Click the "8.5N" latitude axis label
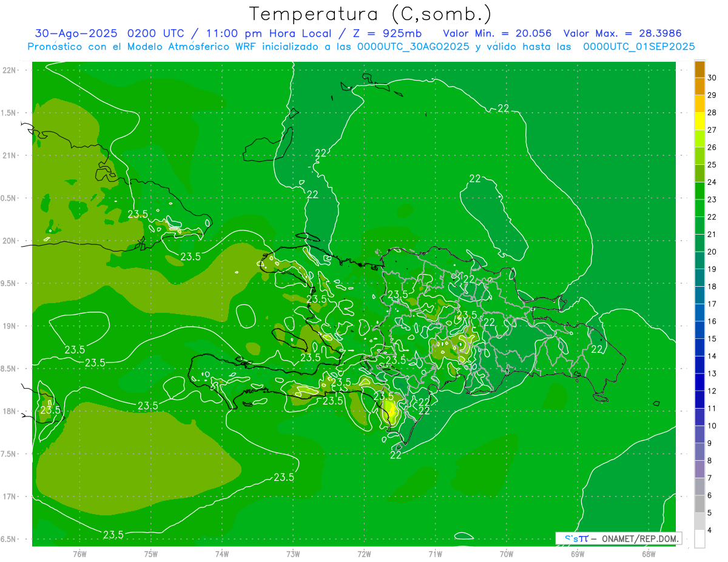This screenshot has width=728, height=562. (8, 369)
